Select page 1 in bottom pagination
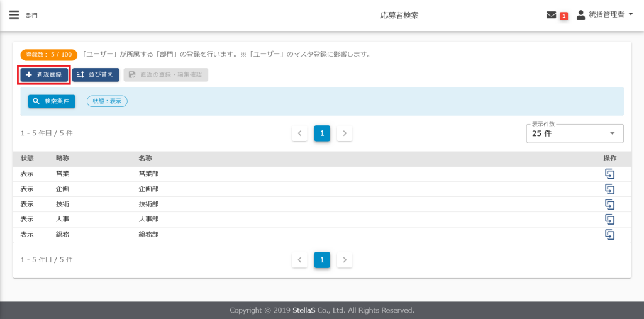The height and width of the screenshot is (319, 644). click(322, 260)
